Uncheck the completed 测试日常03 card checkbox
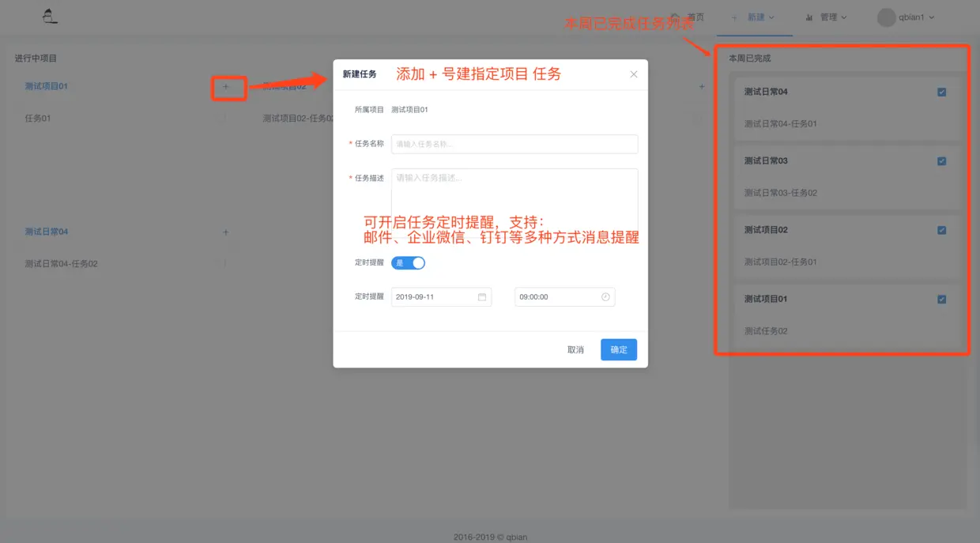 941,161
